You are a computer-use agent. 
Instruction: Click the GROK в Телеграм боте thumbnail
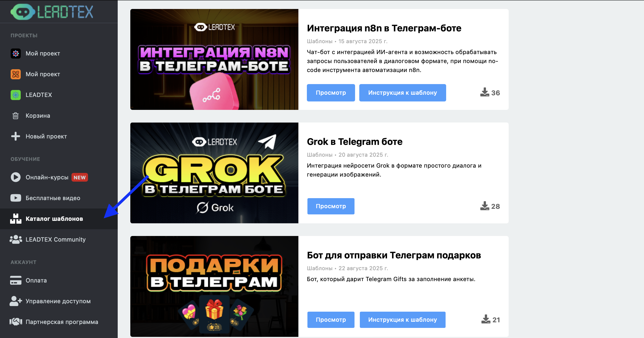[x=214, y=173]
